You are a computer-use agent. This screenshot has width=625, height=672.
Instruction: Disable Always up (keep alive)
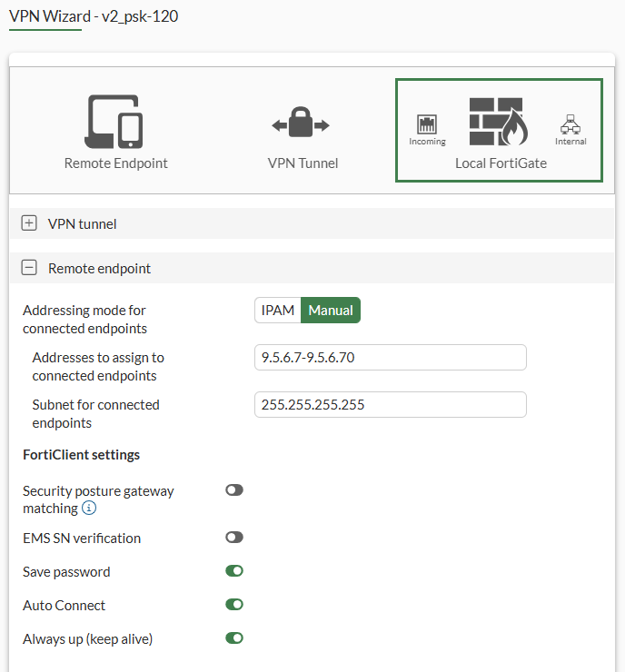tap(234, 638)
